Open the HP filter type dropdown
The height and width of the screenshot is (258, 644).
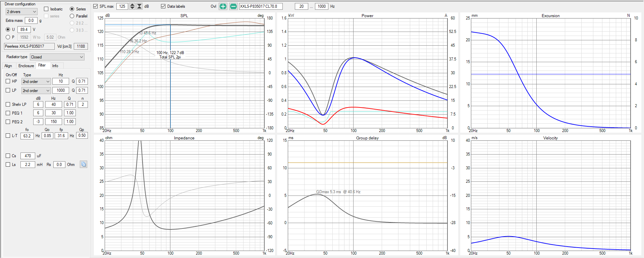click(36, 82)
